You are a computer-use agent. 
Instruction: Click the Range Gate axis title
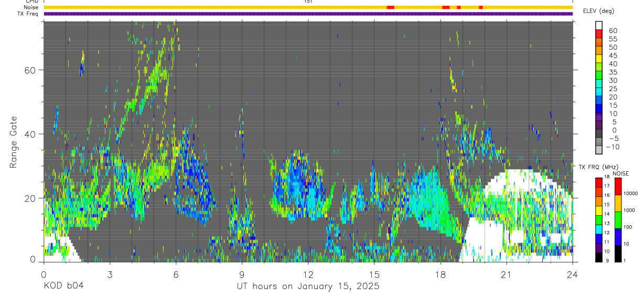(14, 143)
